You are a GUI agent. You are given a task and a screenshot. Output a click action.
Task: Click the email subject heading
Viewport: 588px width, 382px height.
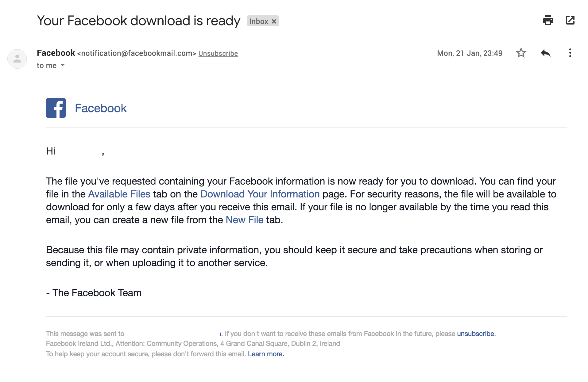[138, 21]
